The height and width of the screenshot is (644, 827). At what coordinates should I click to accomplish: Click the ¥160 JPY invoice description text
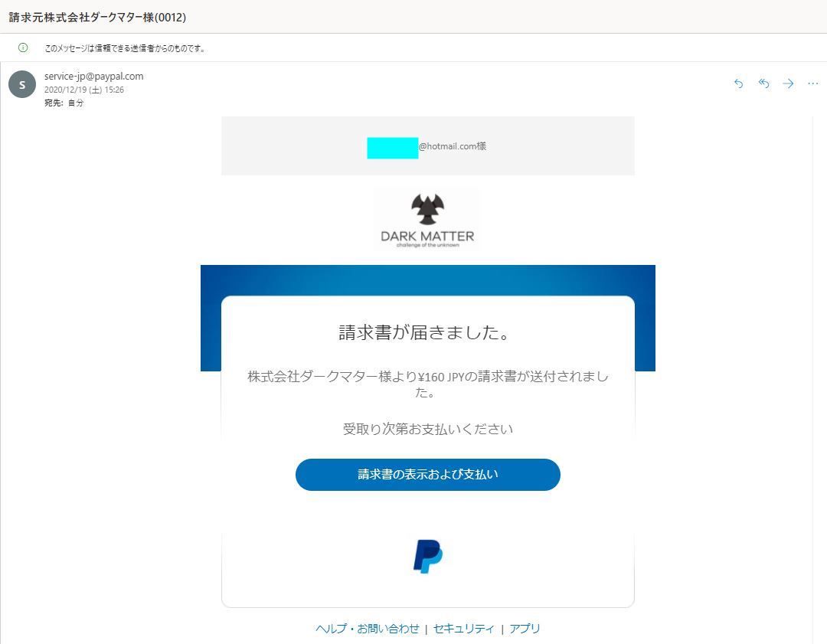pyautogui.click(x=427, y=384)
